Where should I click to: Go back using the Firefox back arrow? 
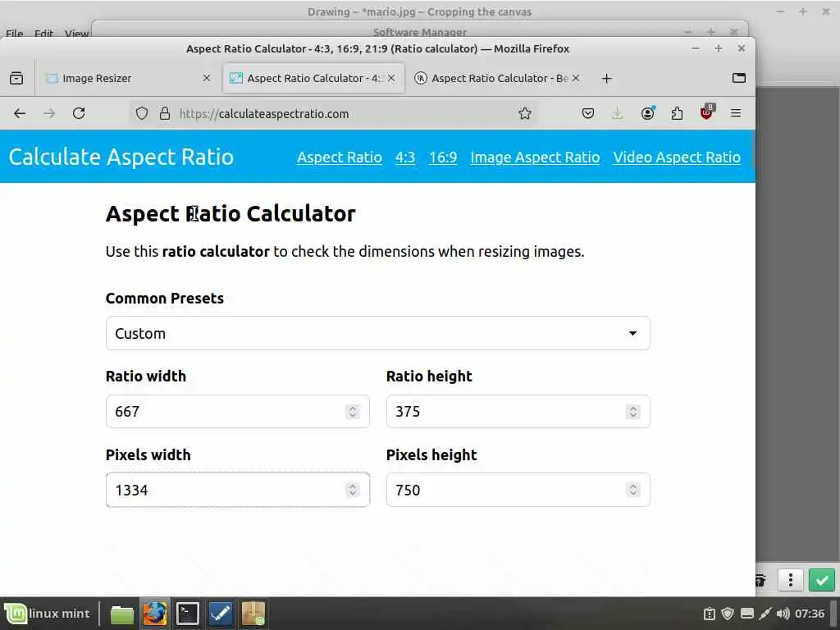point(20,113)
